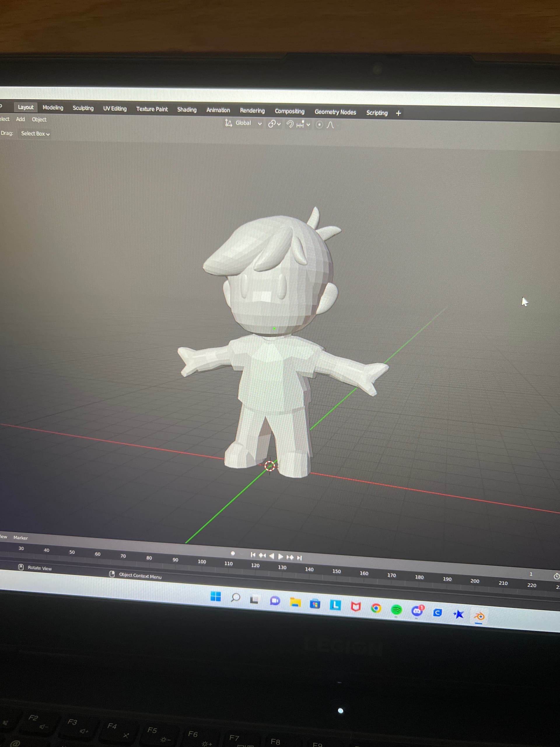Switch to the Animation workspace tab
This screenshot has width=560, height=747.
[x=218, y=110]
